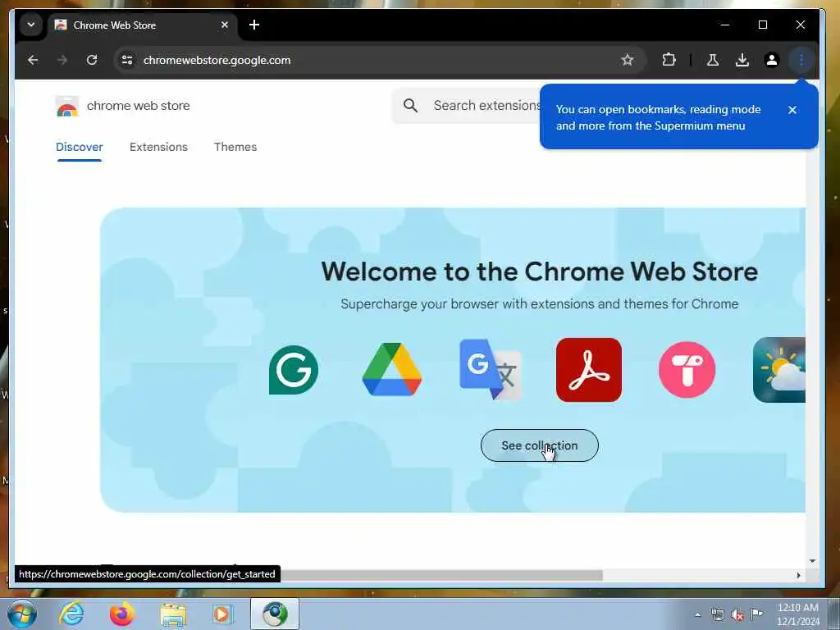Open the Chrome Labs flask icon
This screenshot has height=630, width=840.
point(713,60)
